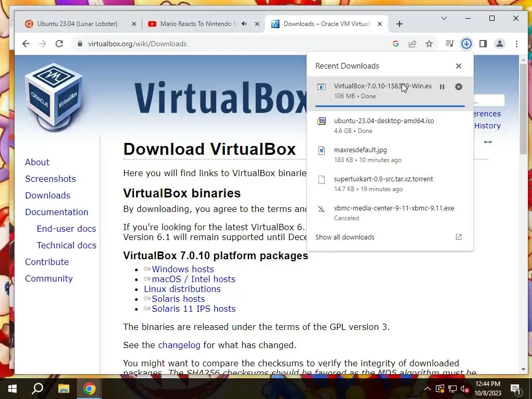View site info padlock icon
Viewport: 532px width, 399px height.
[x=79, y=44]
